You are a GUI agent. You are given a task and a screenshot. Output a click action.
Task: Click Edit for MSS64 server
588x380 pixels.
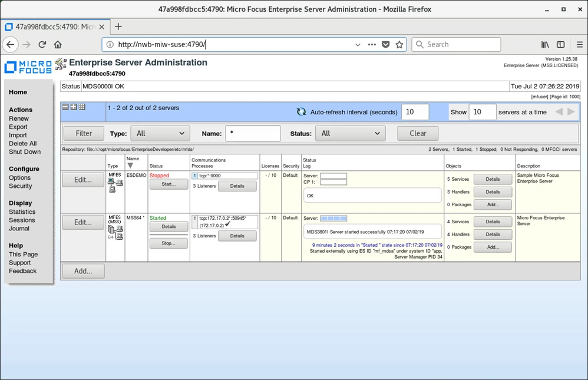click(x=83, y=222)
